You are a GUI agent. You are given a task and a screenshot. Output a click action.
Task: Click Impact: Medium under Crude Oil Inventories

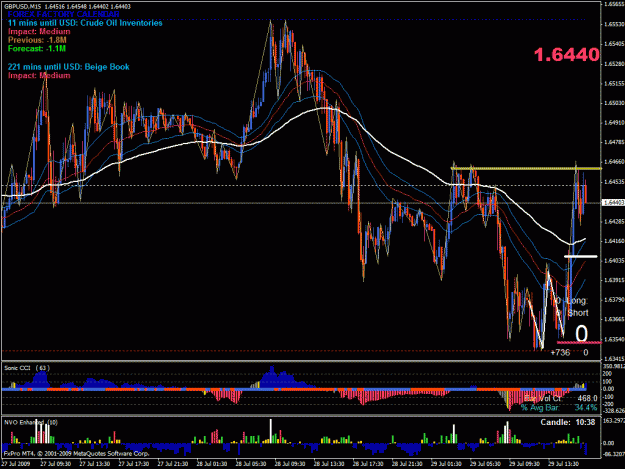pyautogui.click(x=39, y=31)
